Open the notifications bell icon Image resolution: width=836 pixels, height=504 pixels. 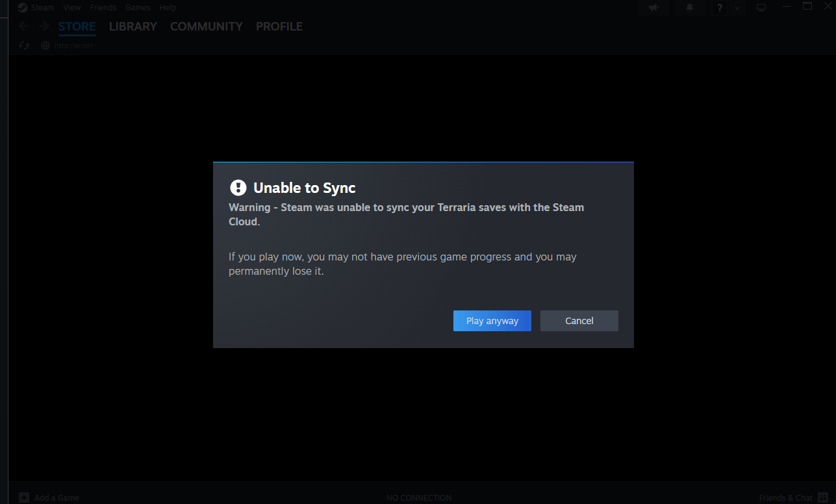(x=690, y=8)
